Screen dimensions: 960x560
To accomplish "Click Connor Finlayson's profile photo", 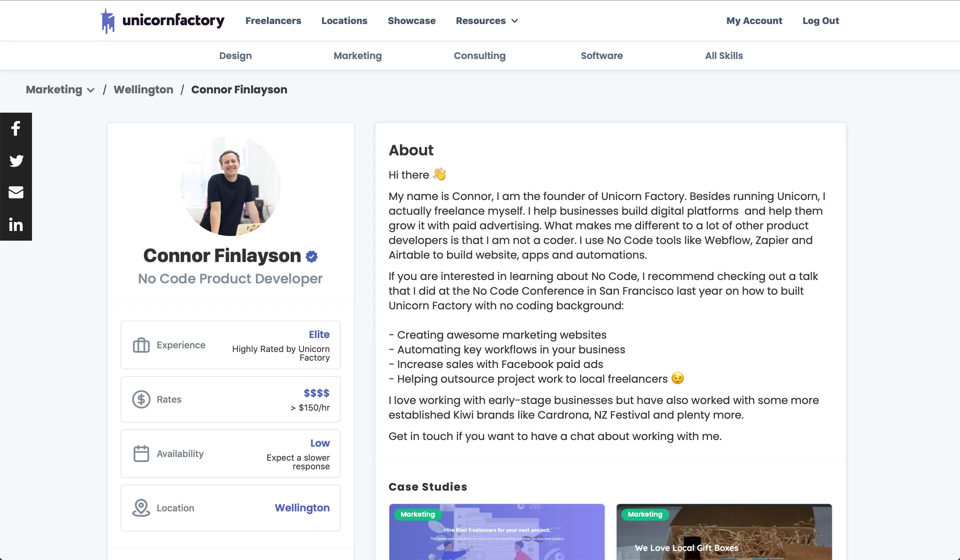I will [x=230, y=186].
